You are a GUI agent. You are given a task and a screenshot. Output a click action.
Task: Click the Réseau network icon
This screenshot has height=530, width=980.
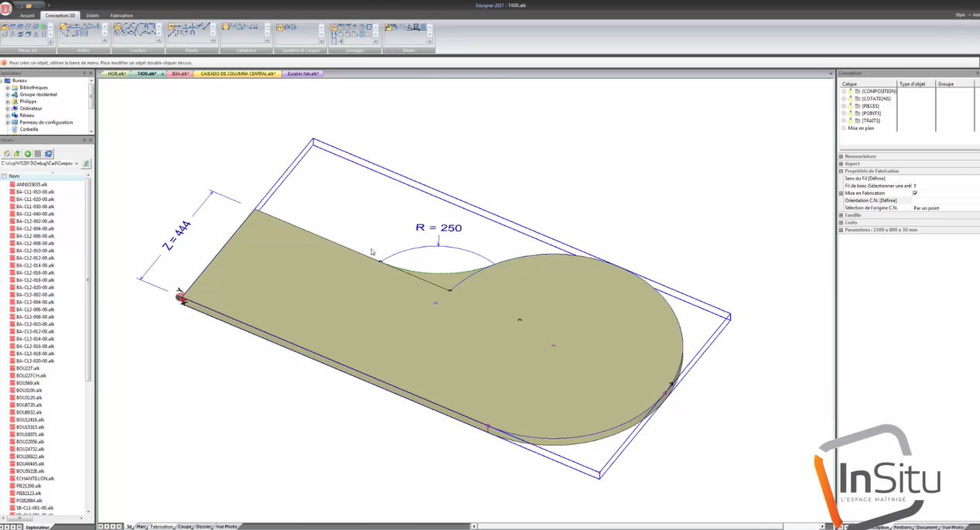[x=15, y=115]
